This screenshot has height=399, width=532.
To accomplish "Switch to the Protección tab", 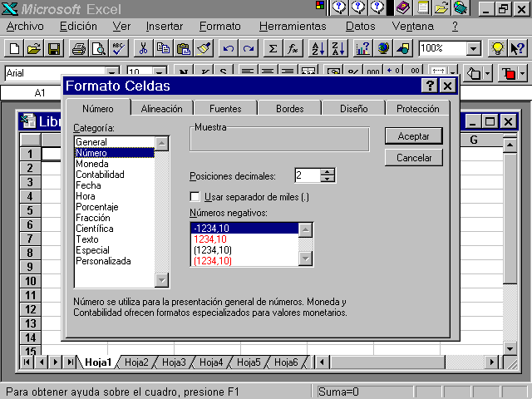I will pos(417,109).
